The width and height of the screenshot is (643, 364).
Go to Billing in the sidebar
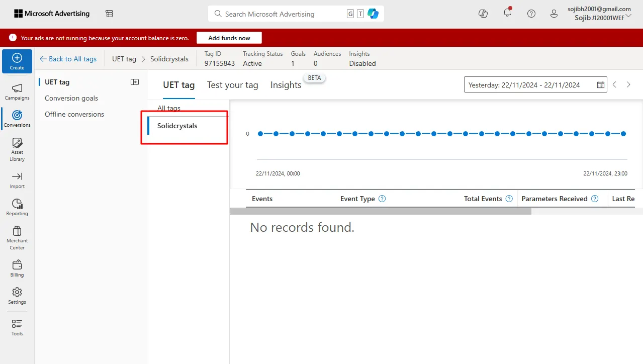click(17, 268)
